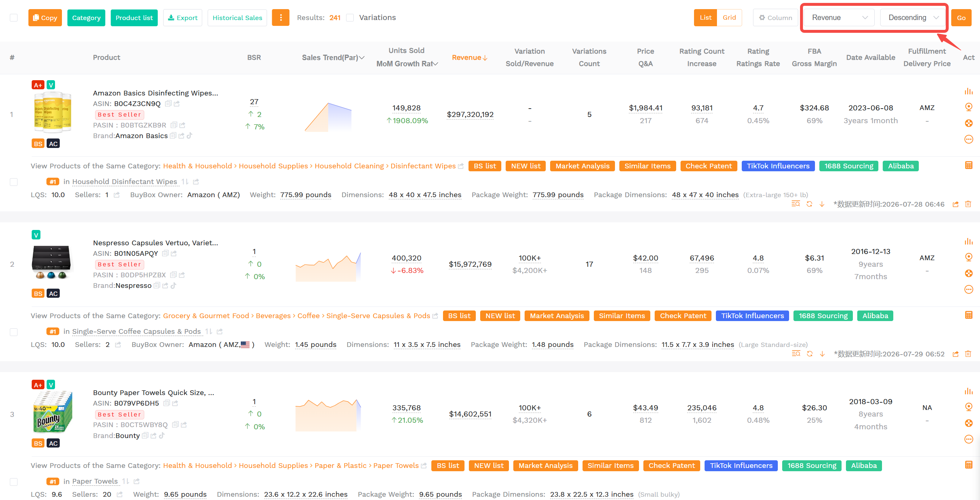
Task: Open the Nespresso Capsules product thumbnail
Action: tap(52, 262)
